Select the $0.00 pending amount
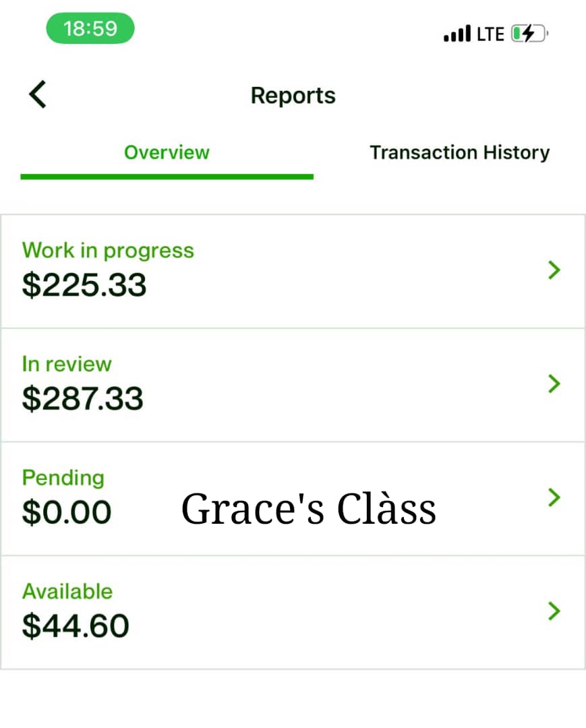 pos(67,512)
